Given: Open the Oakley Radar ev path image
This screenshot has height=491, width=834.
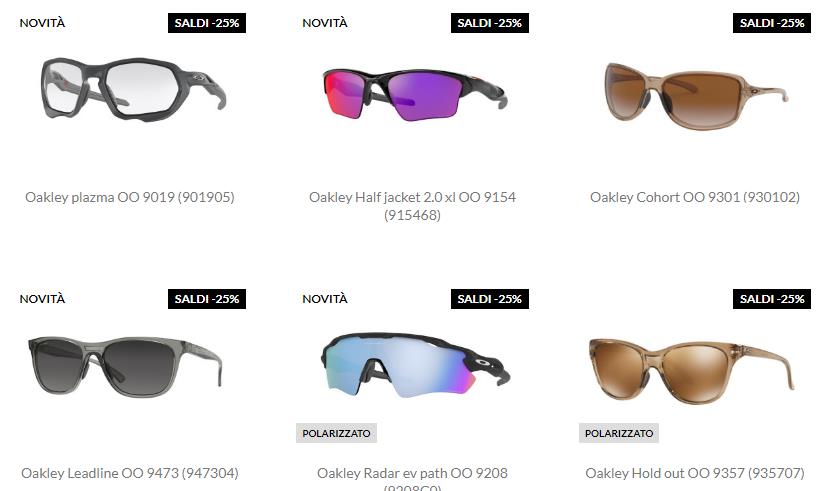Looking at the screenshot, I should click(x=415, y=365).
